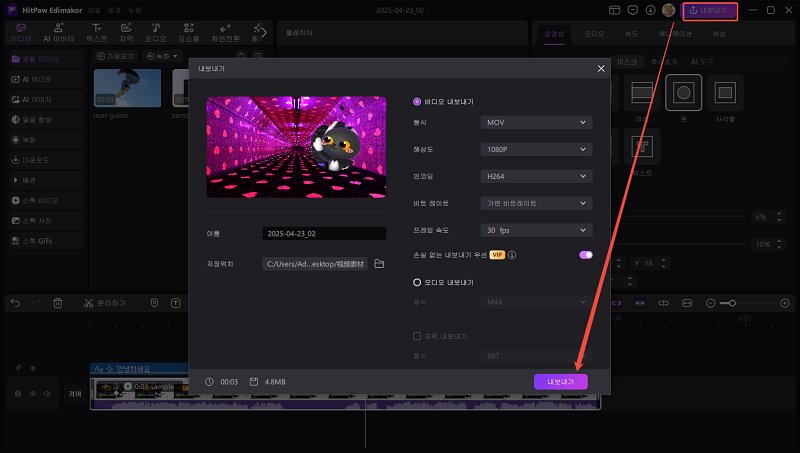The image size is (800, 453).
Task: Adjust the 6% value stepper arrows
Action: point(779,217)
